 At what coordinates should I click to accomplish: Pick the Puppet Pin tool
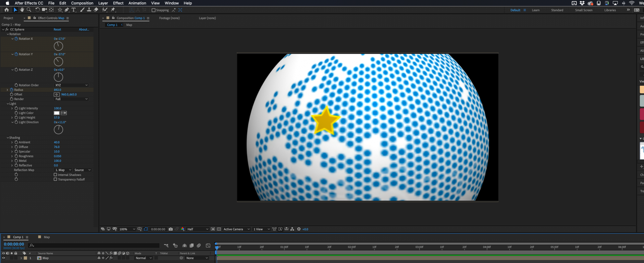[x=113, y=10]
